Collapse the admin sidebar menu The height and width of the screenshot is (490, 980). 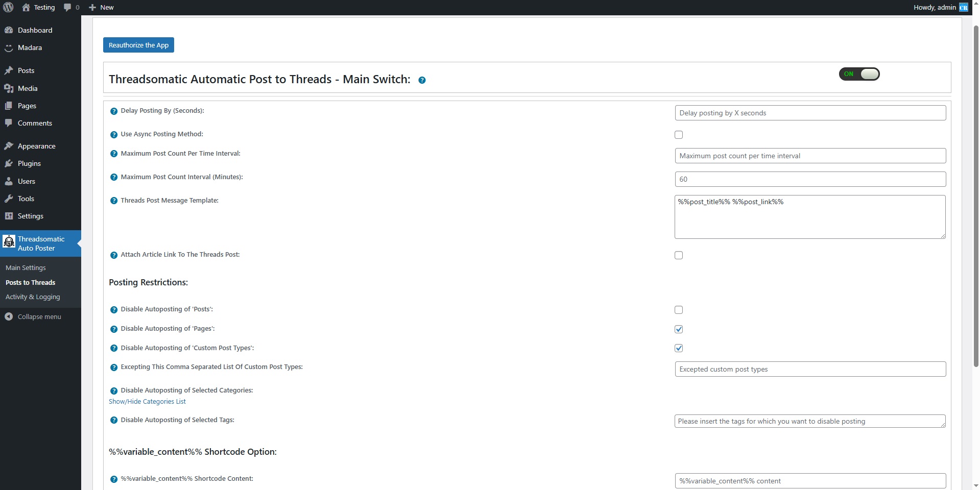coord(39,316)
